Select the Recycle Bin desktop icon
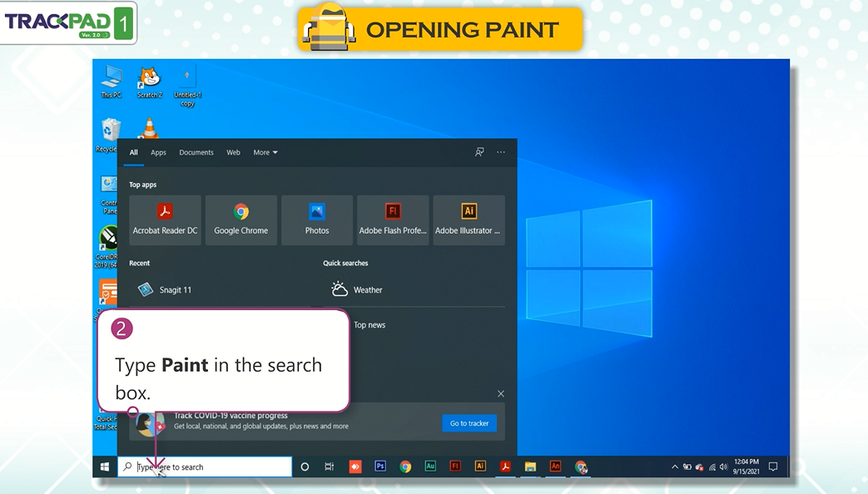Screen dimensions: 868x494 107,136
